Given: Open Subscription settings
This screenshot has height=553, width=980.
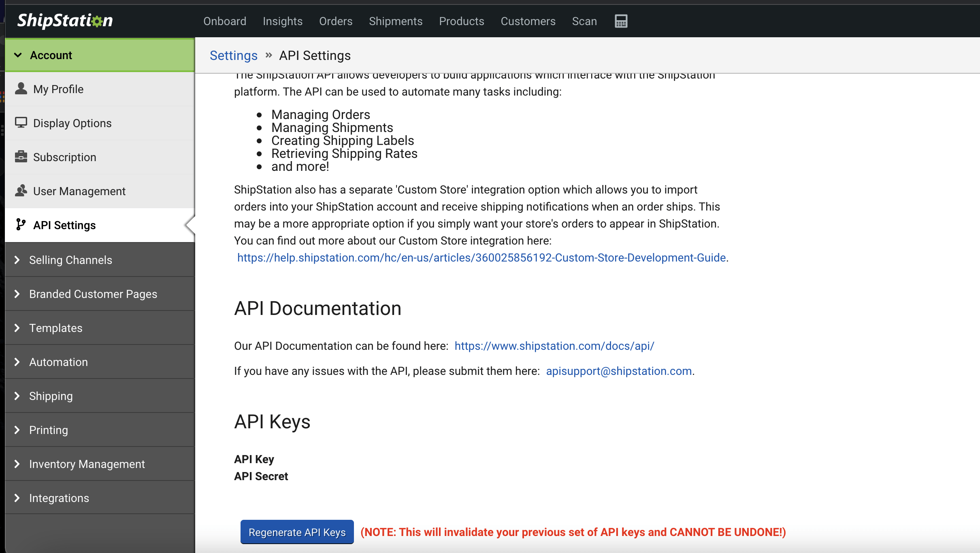Looking at the screenshot, I should click(100, 157).
